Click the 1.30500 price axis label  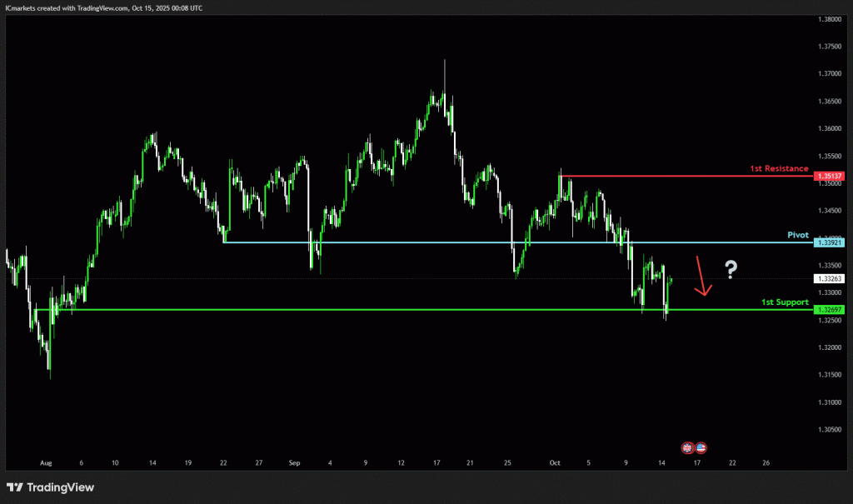coord(831,430)
